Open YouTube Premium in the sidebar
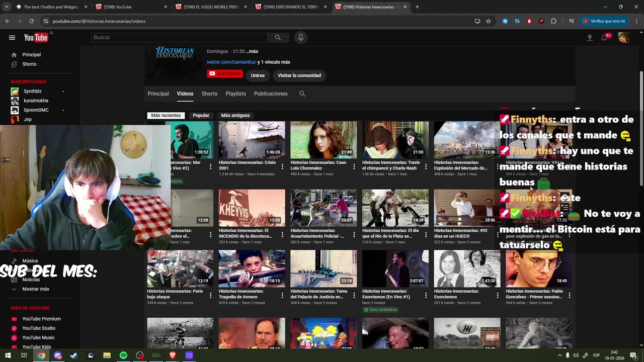The image size is (644, 362). [x=40, y=319]
